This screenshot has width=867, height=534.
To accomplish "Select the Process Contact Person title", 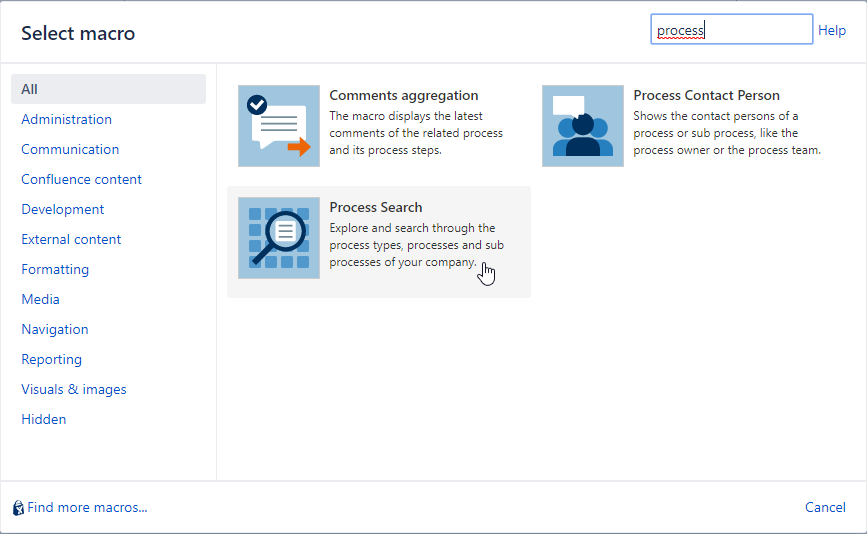I will [x=706, y=95].
